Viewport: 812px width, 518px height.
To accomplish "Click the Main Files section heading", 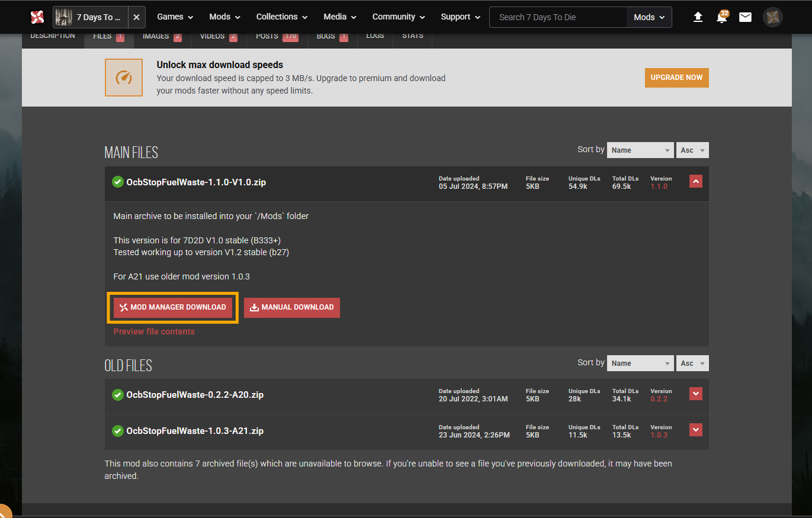I will pyautogui.click(x=131, y=153).
